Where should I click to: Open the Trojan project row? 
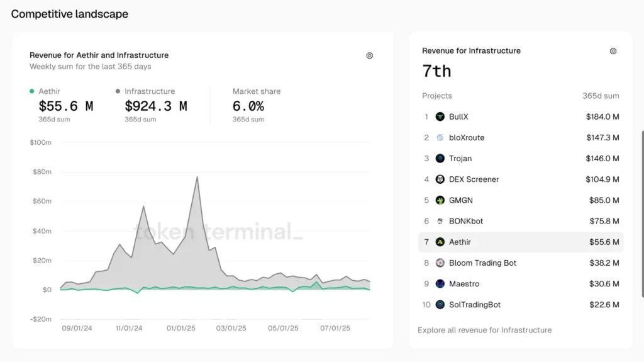pos(520,159)
